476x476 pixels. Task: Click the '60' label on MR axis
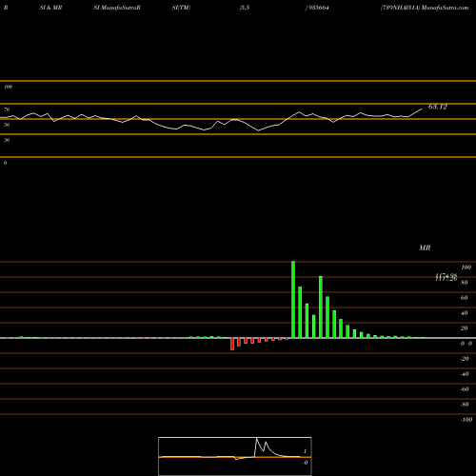tap(465, 298)
